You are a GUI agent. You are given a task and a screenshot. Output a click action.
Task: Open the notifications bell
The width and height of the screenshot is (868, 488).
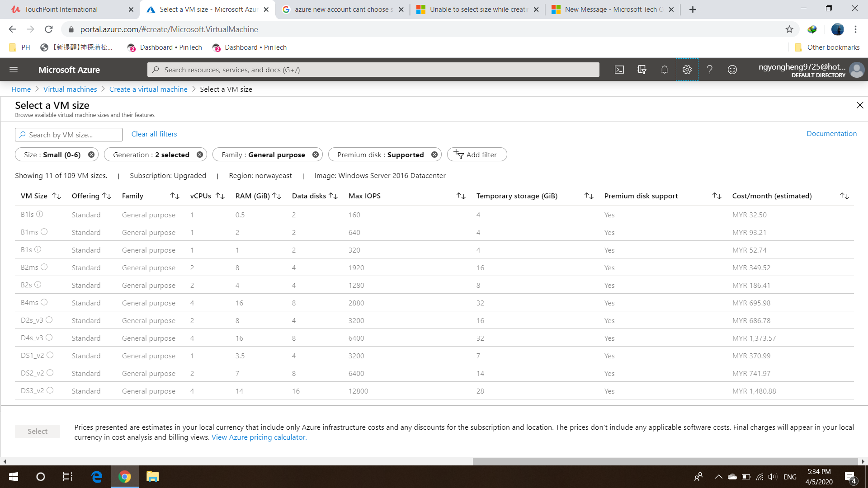664,70
